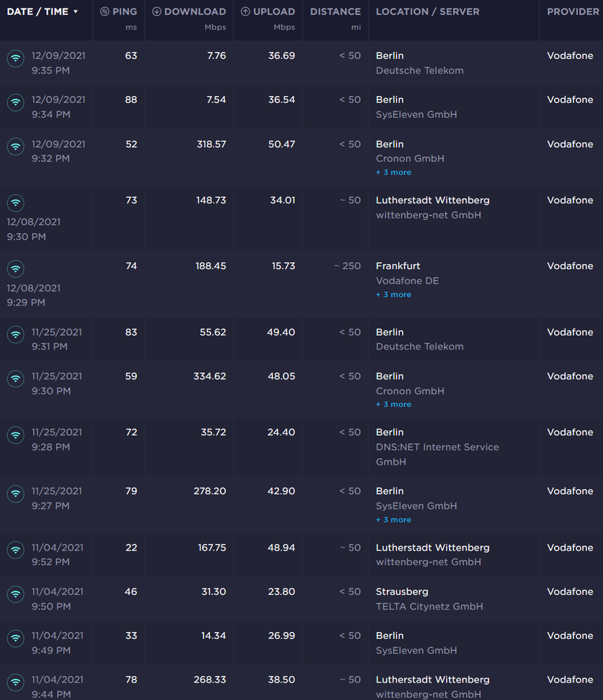Click the '~ 250' distance value
The image size is (603, 700).
point(348,266)
